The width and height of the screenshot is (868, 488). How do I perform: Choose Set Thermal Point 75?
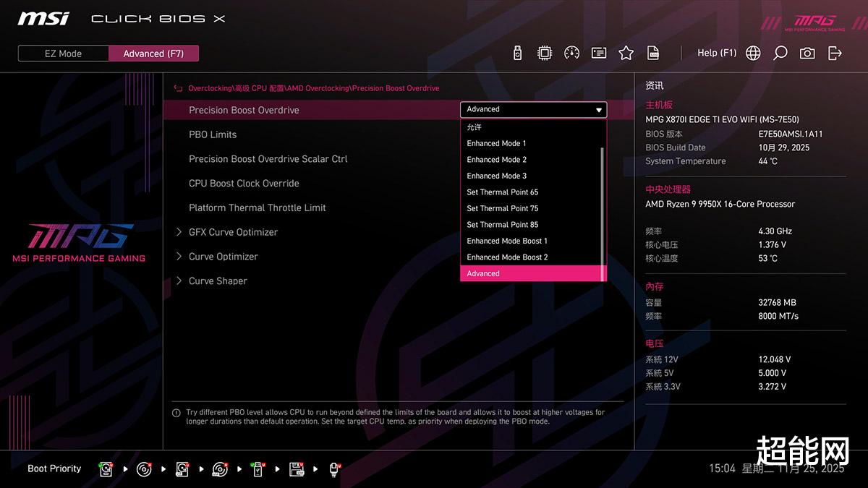pyautogui.click(x=532, y=208)
